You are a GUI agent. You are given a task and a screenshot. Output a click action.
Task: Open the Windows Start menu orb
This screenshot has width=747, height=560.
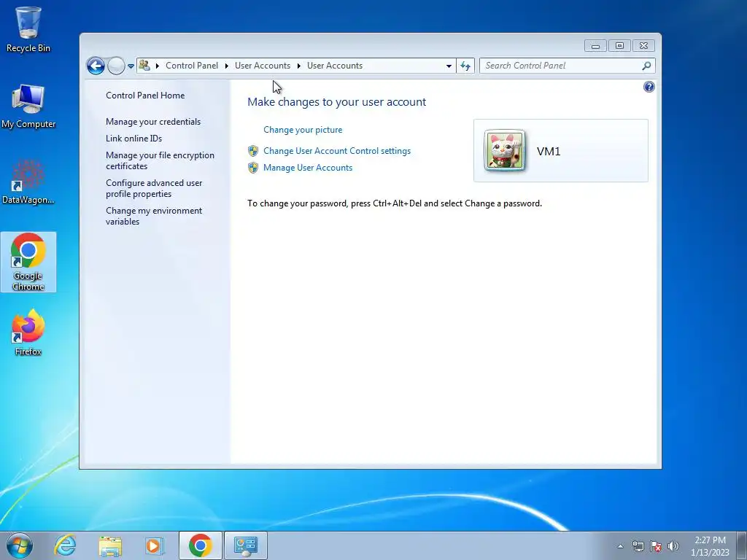coord(20,545)
